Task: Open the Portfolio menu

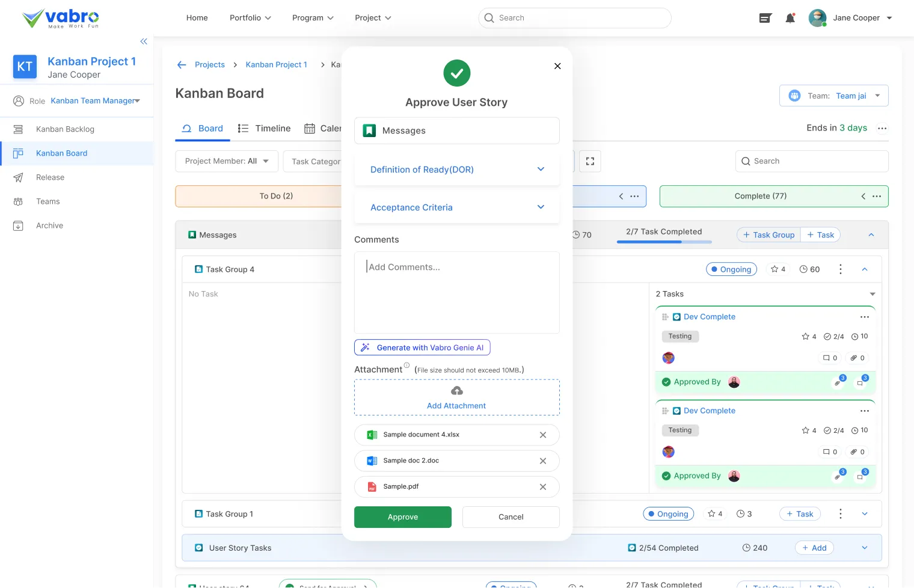Action: click(x=250, y=18)
